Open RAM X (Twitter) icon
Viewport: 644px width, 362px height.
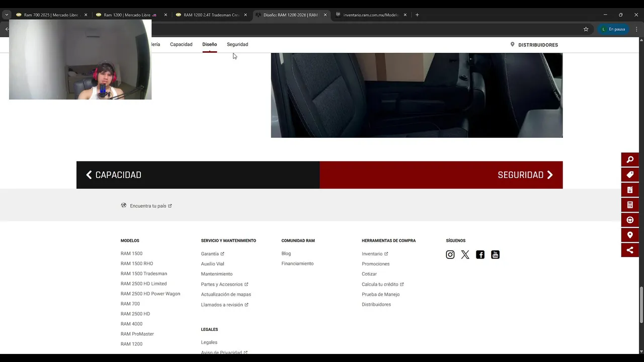point(465,254)
